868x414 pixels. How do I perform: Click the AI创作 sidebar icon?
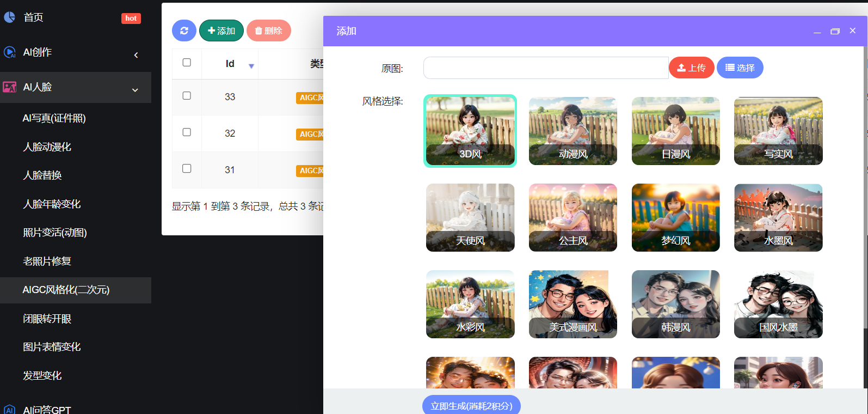point(9,52)
